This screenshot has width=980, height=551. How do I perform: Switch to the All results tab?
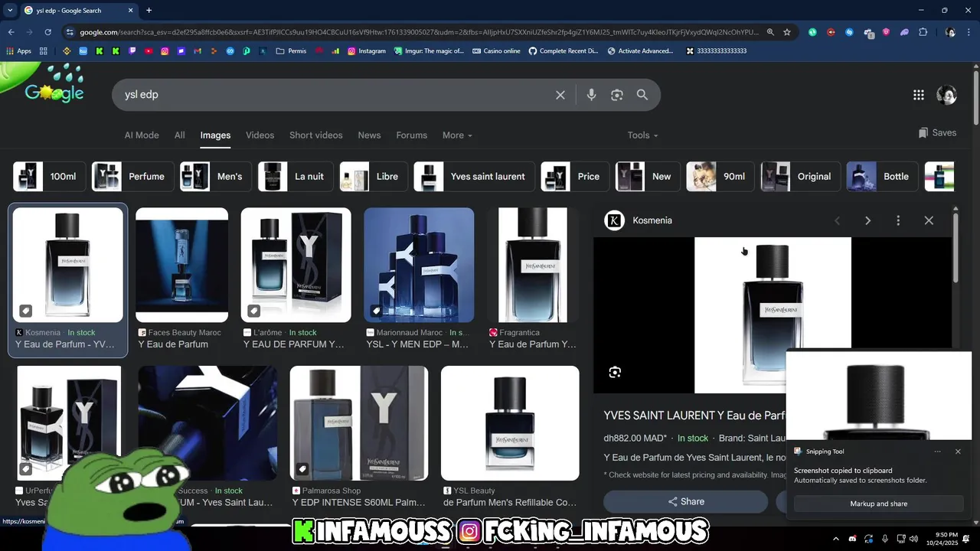(x=179, y=135)
